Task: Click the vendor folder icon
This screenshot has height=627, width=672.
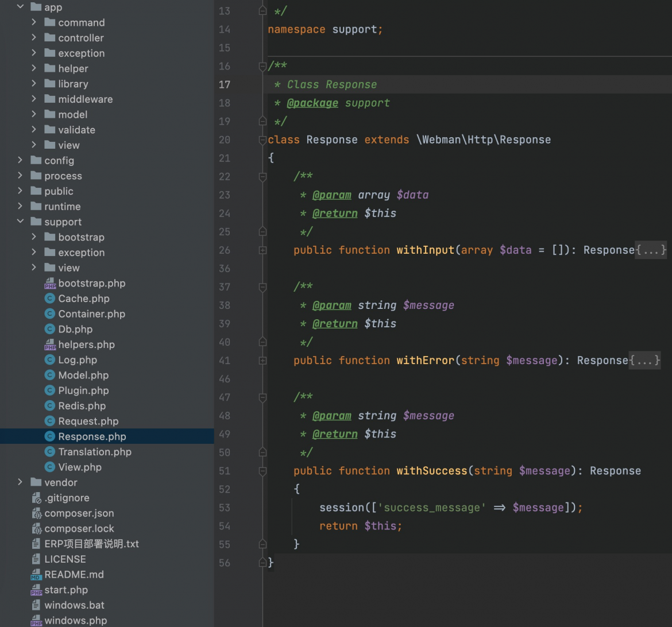Action: click(x=36, y=482)
